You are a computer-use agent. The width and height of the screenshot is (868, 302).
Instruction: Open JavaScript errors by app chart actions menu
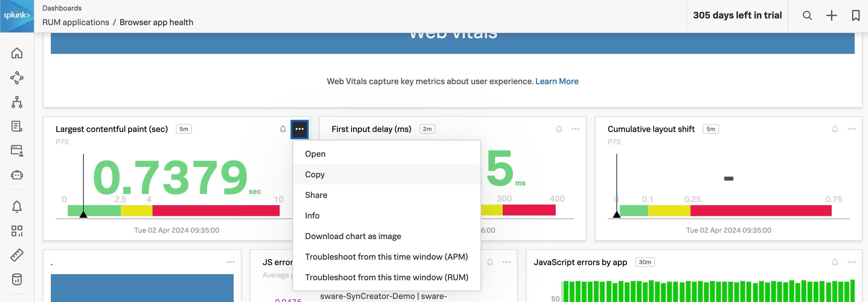(x=851, y=262)
